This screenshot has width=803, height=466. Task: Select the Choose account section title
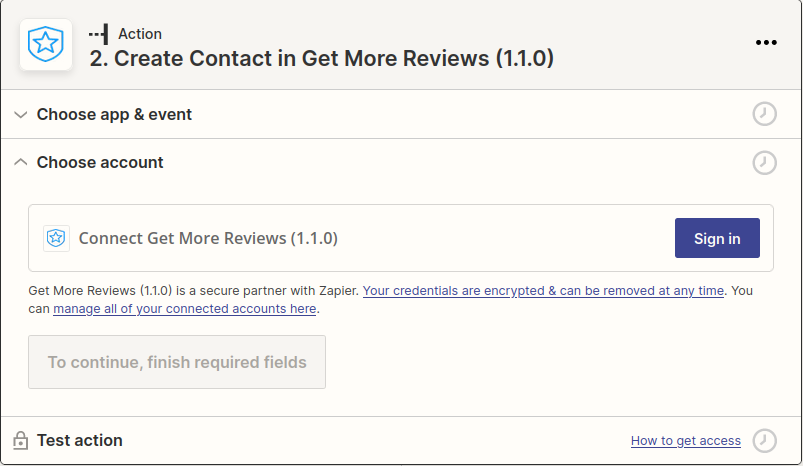point(100,162)
